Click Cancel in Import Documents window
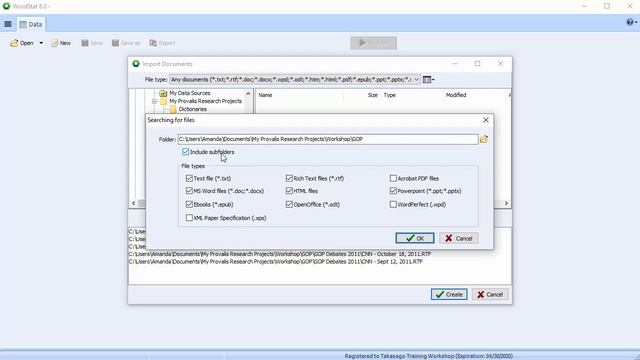This screenshot has height=360, width=640. [490, 294]
